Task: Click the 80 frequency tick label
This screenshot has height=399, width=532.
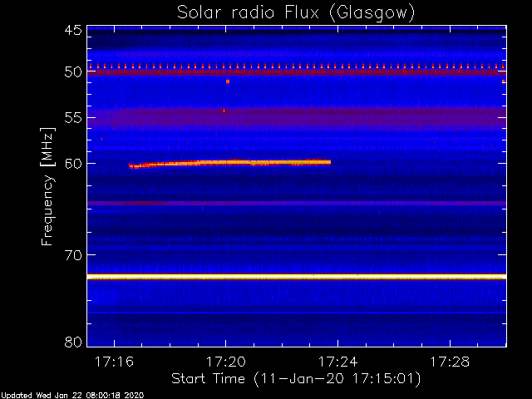Action: [73, 342]
